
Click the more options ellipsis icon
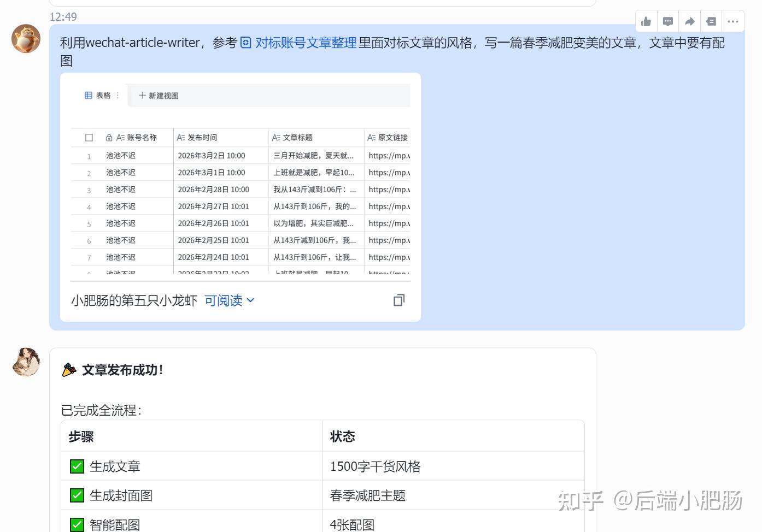(733, 22)
